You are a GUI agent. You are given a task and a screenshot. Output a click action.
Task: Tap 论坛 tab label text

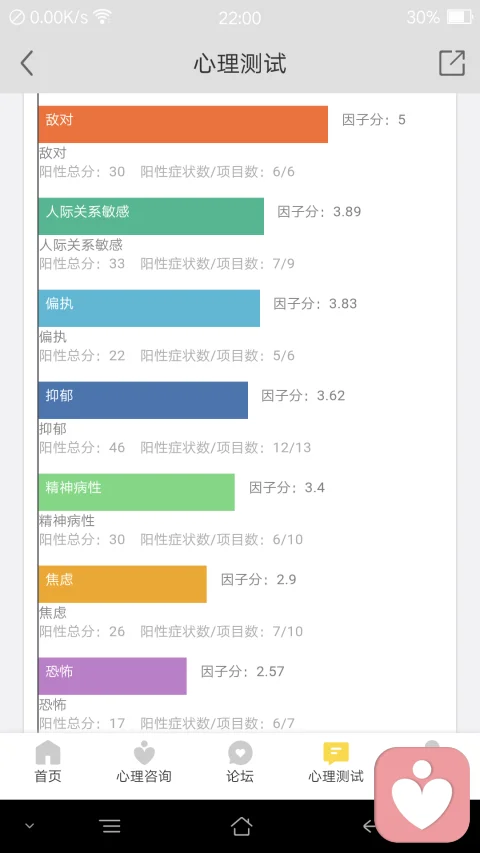tap(240, 776)
